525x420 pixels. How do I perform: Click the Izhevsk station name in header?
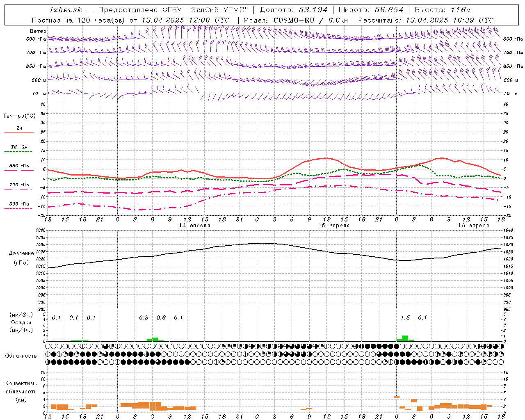pyautogui.click(x=66, y=10)
